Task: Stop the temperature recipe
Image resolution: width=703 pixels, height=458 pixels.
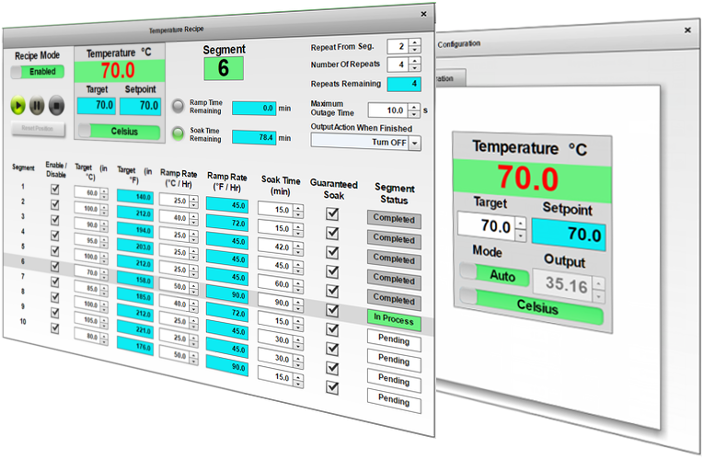Action: click(56, 105)
